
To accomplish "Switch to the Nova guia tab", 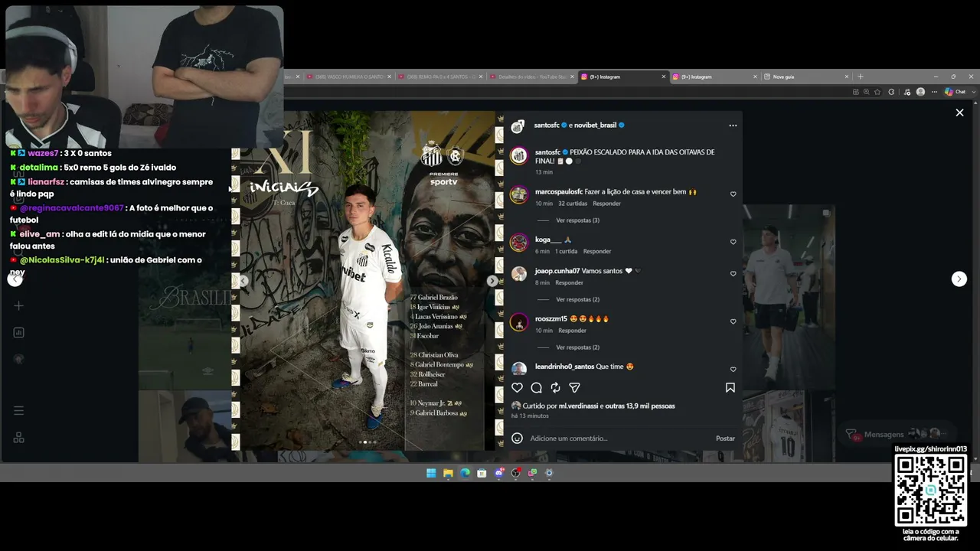I will [807, 77].
